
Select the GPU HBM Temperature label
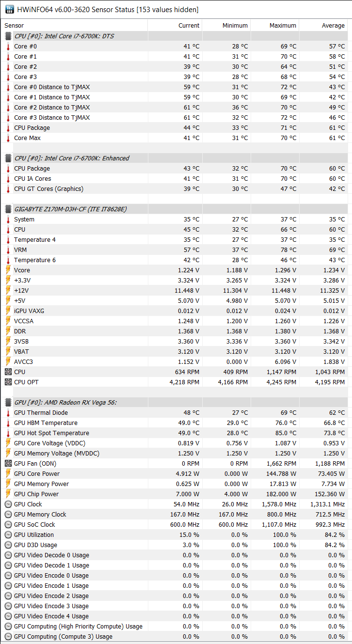(46, 423)
